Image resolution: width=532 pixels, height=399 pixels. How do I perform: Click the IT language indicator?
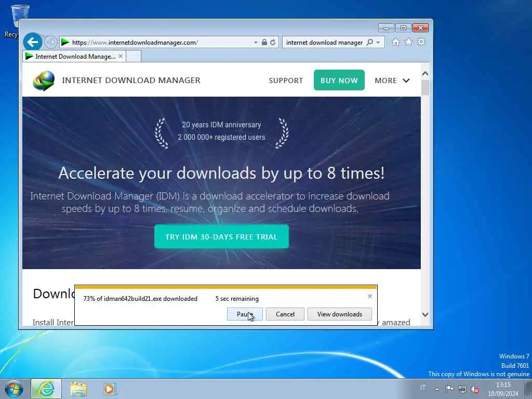pos(423,387)
